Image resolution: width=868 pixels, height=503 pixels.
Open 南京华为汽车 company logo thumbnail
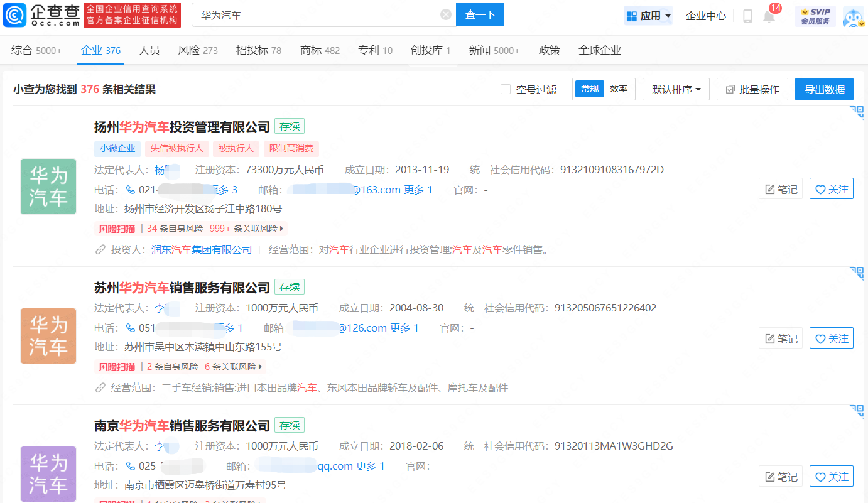coord(48,474)
